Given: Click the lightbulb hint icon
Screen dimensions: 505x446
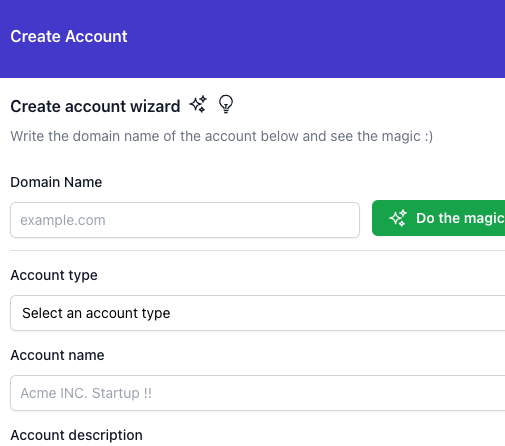Looking at the screenshot, I should pyautogui.click(x=226, y=104).
